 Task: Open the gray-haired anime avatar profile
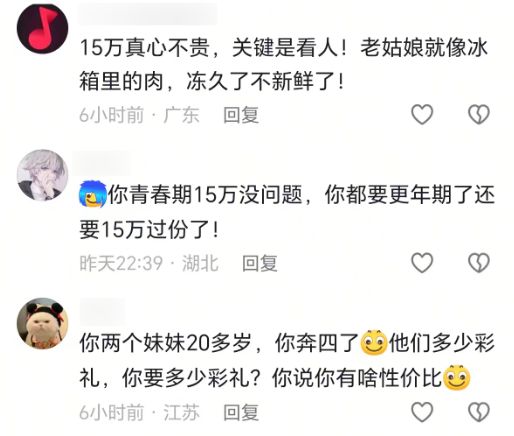point(42,175)
